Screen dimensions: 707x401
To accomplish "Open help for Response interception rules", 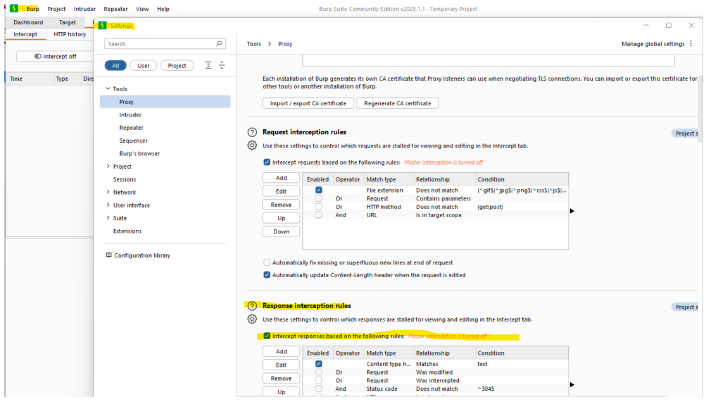I will click(252, 306).
